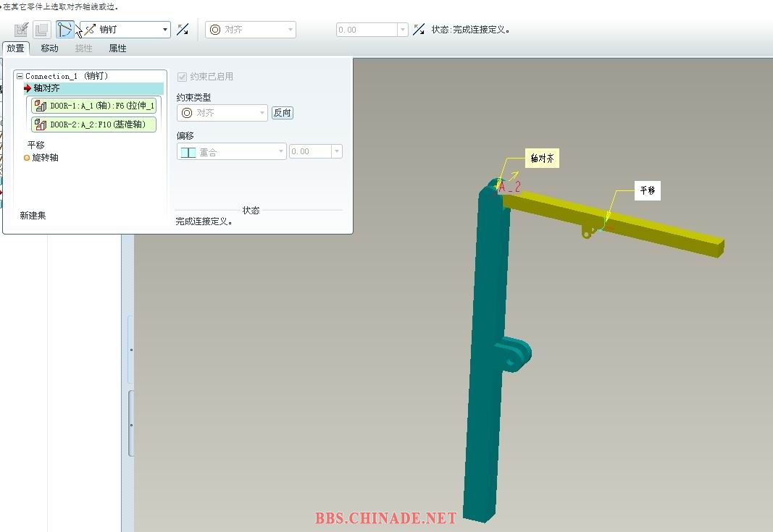Toggle the 约束已启用 checkbox
Image resolution: width=773 pixels, height=532 pixels.
click(182, 77)
